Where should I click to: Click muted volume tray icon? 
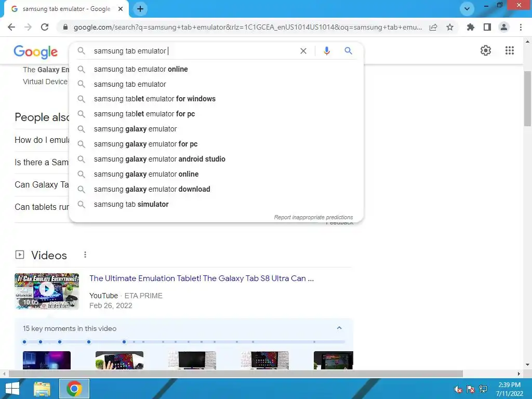(458, 389)
